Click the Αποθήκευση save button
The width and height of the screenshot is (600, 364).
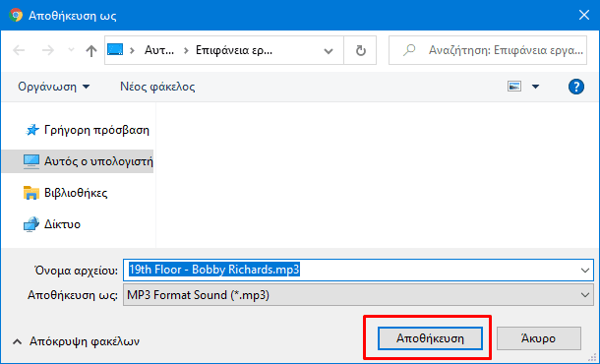click(430, 338)
